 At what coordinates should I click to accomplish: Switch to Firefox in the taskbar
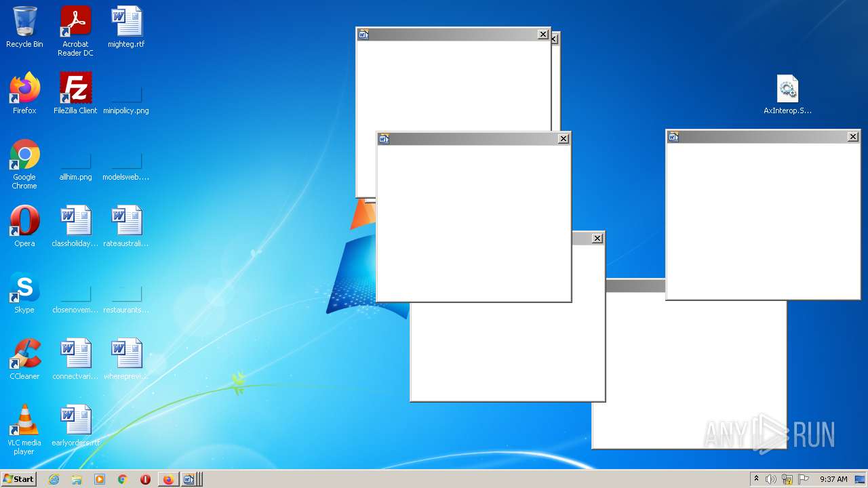pos(168,479)
